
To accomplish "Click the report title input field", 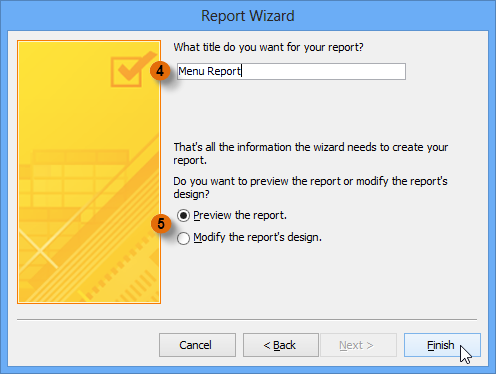I will pyautogui.click(x=291, y=71).
